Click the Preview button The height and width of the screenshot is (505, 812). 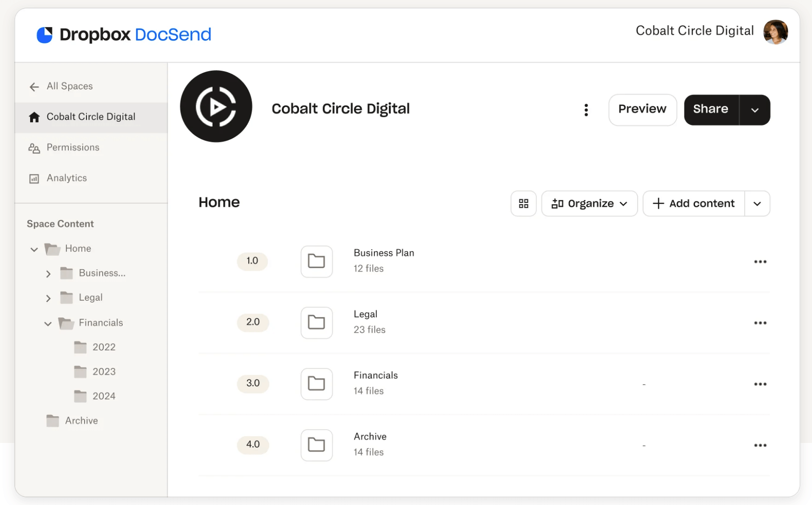[x=642, y=110]
